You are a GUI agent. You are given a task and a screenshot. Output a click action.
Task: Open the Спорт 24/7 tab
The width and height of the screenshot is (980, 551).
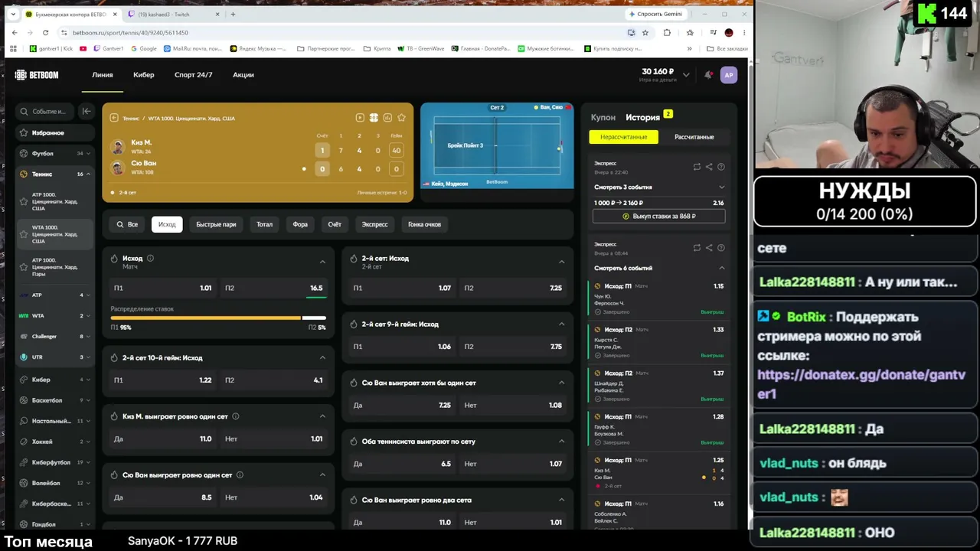(x=193, y=75)
